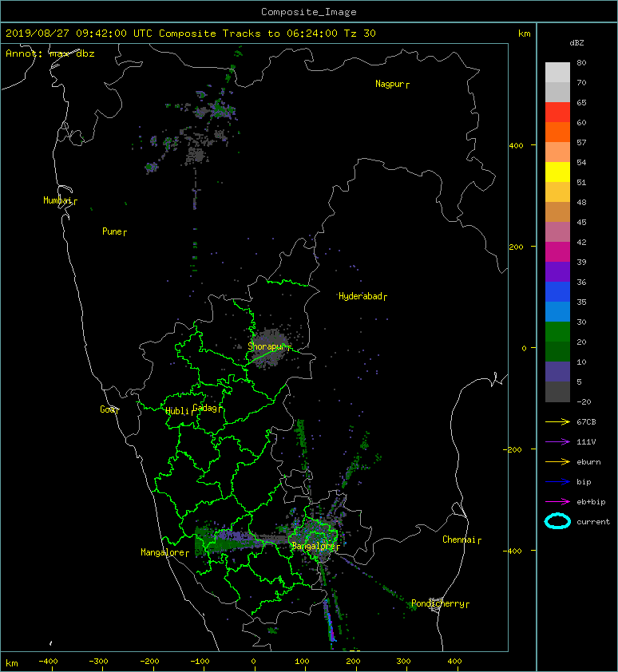The image size is (618, 672).
Task: Click the km label at bottom-left axis
Action: (x=12, y=663)
